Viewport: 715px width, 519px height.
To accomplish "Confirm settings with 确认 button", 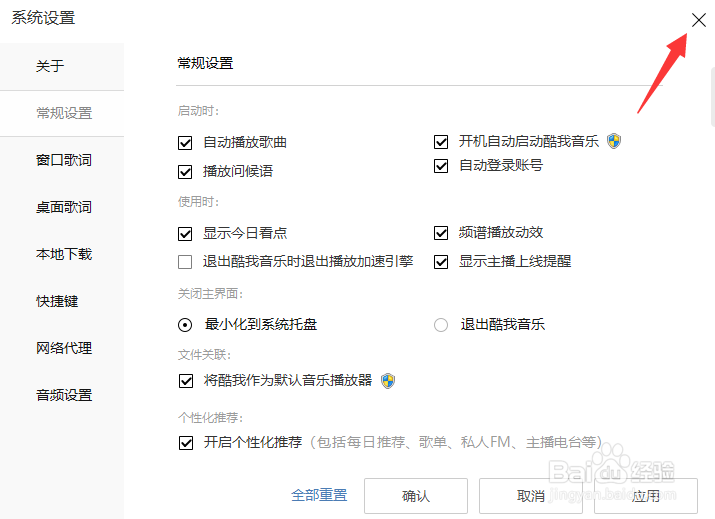I will pyautogui.click(x=416, y=496).
